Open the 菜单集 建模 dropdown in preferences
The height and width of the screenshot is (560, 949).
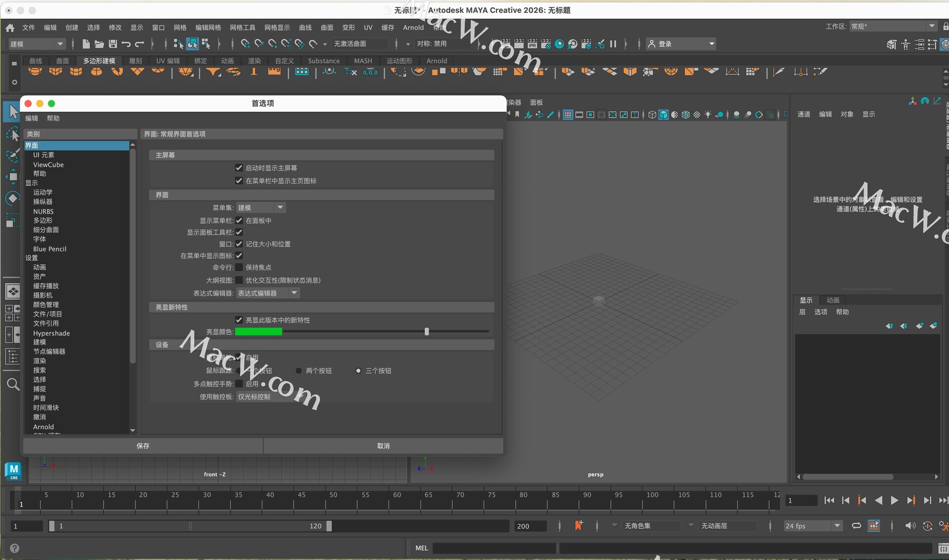click(x=260, y=208)
